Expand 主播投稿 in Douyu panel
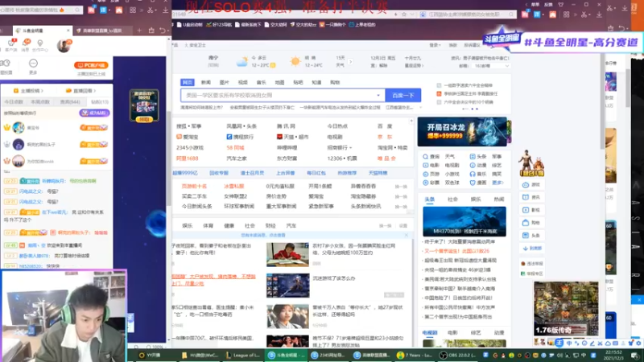644x362 pixels. [x=29, y=91]
